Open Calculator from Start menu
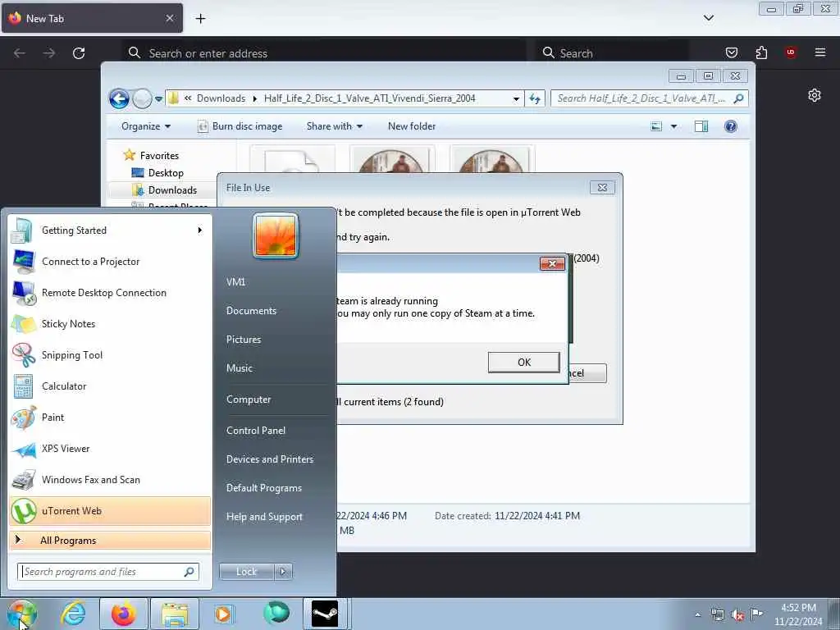 point(110,386)
